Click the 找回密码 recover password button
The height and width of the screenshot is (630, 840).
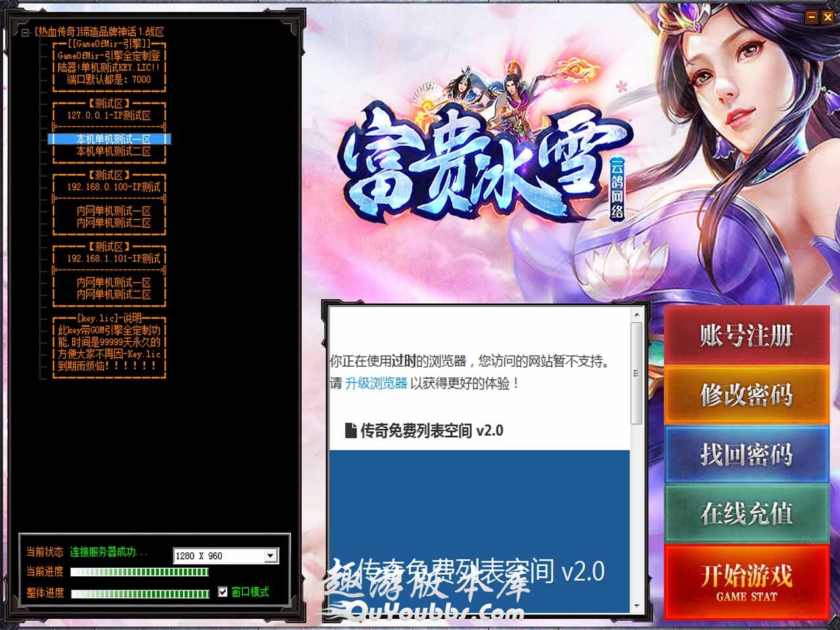pos(746,454)
